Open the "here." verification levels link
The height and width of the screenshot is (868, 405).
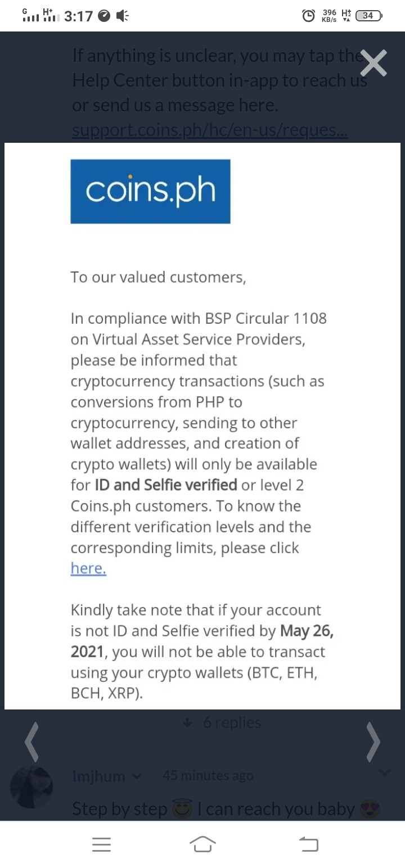88,568
